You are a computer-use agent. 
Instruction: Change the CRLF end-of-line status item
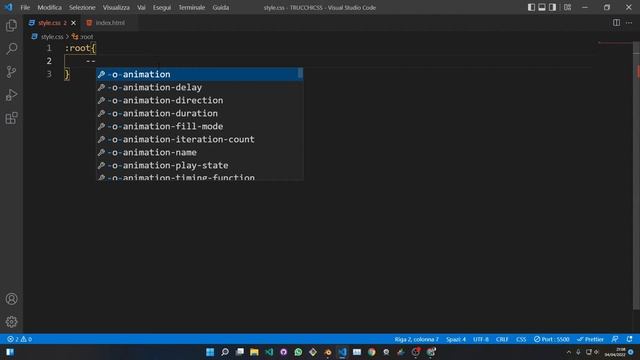tap(502, 339)
